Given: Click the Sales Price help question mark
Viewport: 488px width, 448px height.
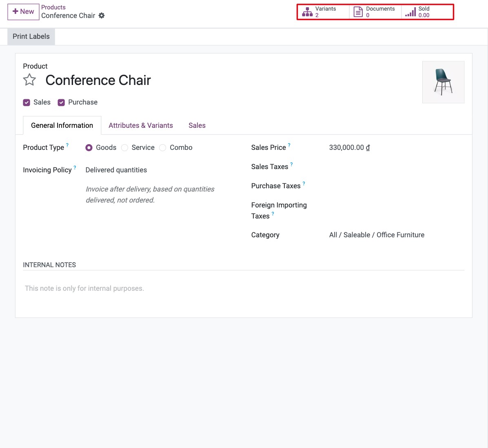Looking at the screenshot, I should coord(289,145).
